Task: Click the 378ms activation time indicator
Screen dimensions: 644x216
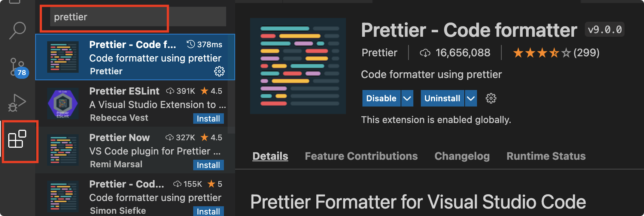Action: 204,44
